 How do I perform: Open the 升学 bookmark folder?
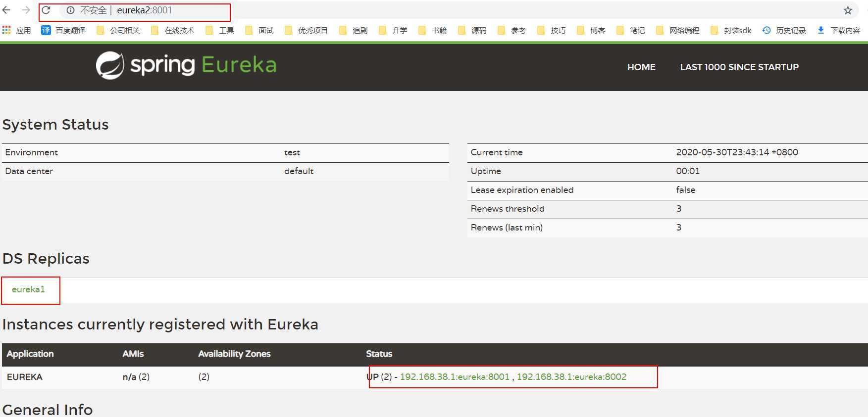(x=393, y=30)
